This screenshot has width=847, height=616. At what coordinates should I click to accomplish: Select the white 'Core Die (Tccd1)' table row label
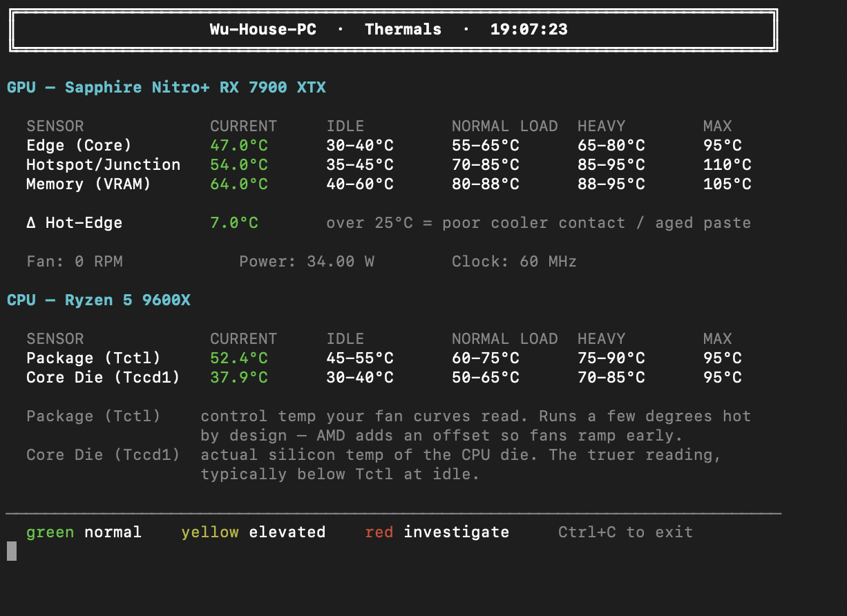(x=104, y=377)
